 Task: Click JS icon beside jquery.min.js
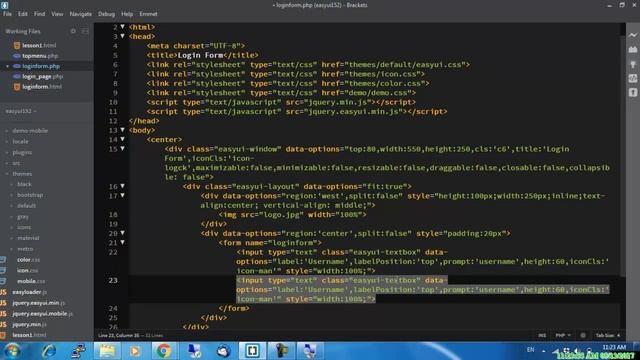tap(3, 324)
